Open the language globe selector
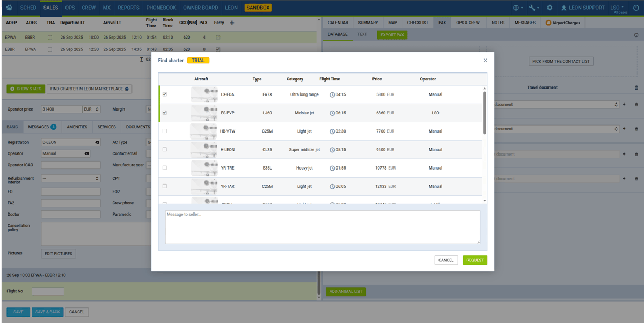Image resolution: width=644 pixels, height=323 pixels. tap(515, 8)
